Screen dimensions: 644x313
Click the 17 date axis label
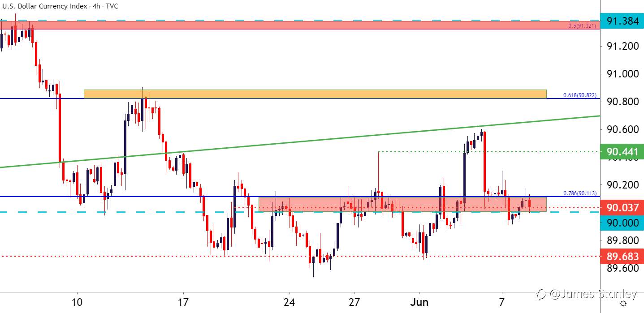[x=183, y=302]
